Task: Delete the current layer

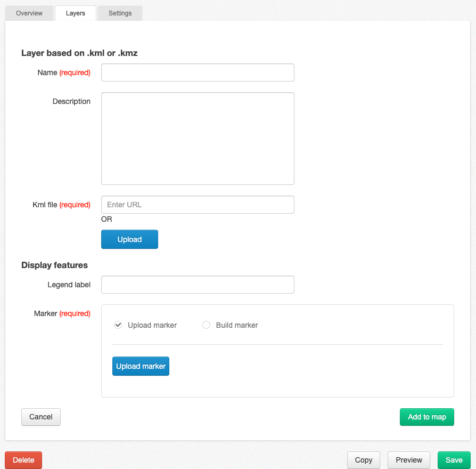Action: coord(23,460)
